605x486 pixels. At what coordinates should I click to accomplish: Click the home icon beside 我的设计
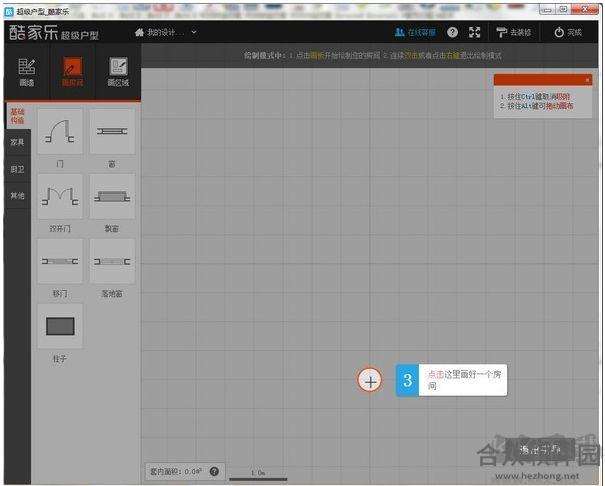(139, 32)
